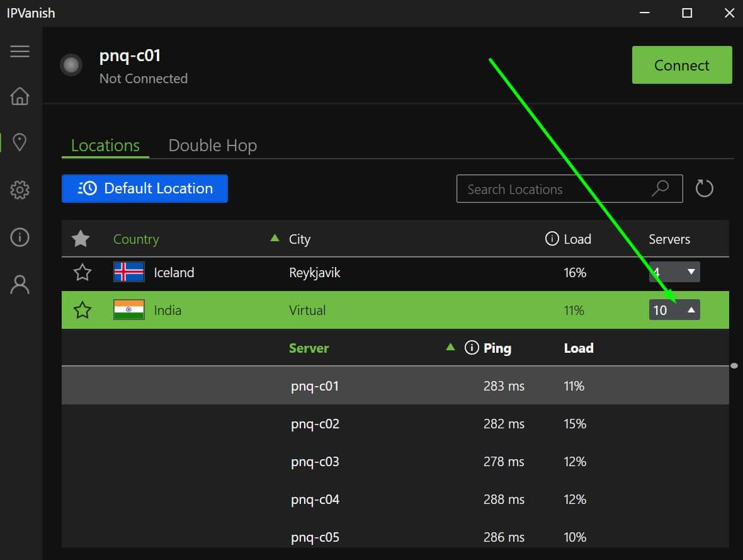Select the Iceland country name
The width and height of the screenshot is (743, 560).
(174, 273)
